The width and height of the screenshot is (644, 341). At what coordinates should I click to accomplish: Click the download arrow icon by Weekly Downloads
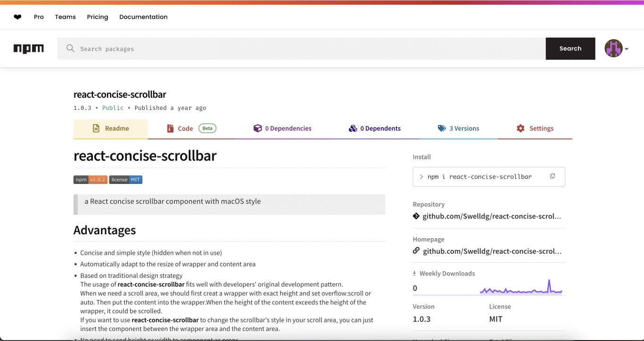click(414, 273)
